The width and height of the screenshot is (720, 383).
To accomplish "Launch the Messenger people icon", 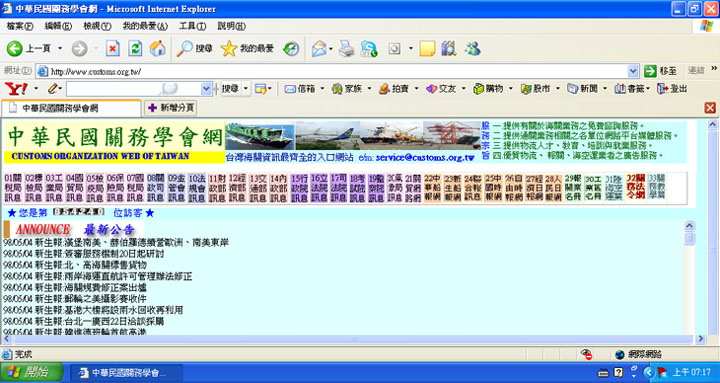I will click(472, 48).
